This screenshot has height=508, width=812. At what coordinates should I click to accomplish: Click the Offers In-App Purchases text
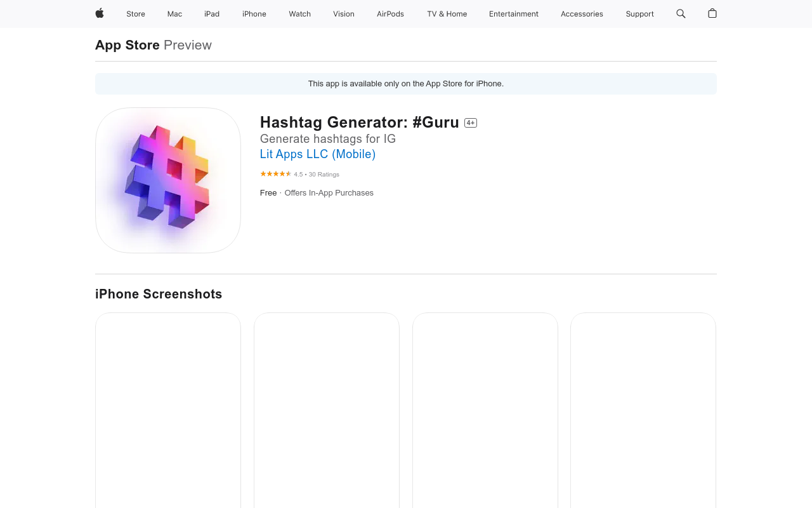[329, 193]
